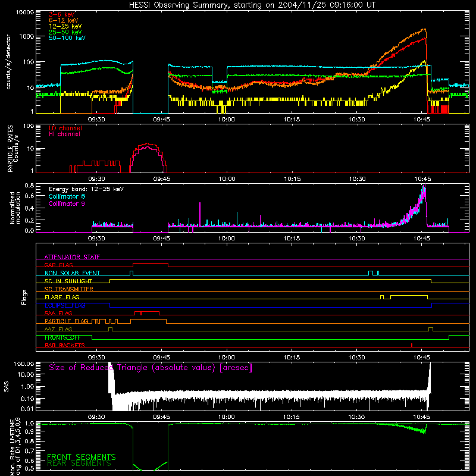Click the 100.00 tick on SAS axis
476x476 pixels.
click(24, 364)
